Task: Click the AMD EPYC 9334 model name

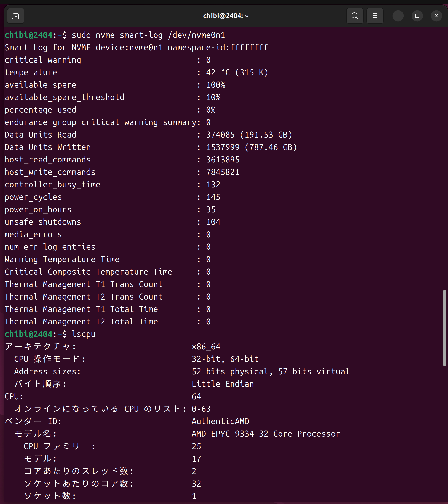Action: (266, 434)
